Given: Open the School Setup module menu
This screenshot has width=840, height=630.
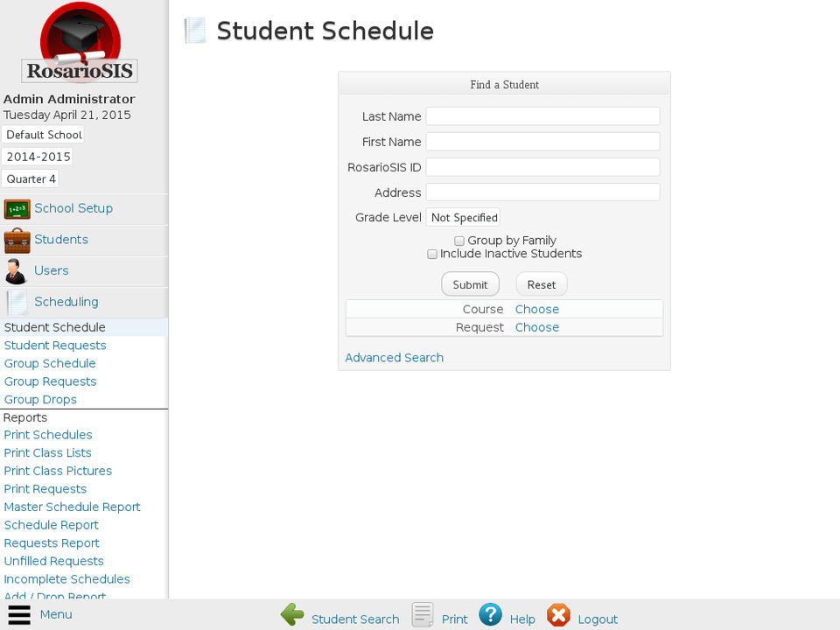Looking at the screenshot, I should tap(73, 208).
